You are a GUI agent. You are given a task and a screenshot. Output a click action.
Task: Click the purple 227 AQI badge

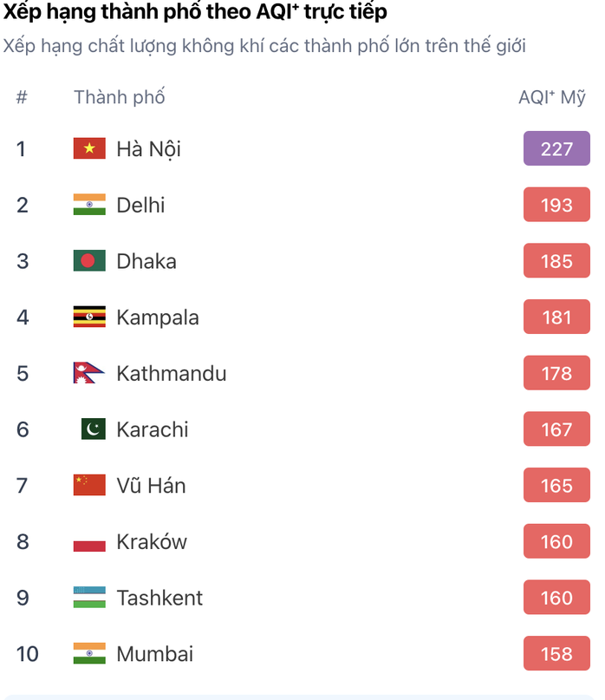tap(556, 148)
